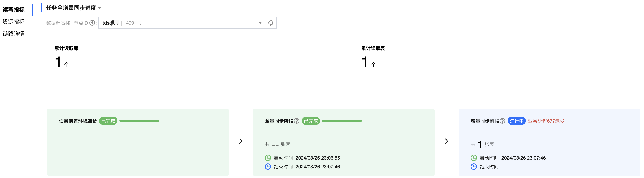Click blue clock icon for incremental-sync end time
Screen dimensions: 644x178
[474, 167]
